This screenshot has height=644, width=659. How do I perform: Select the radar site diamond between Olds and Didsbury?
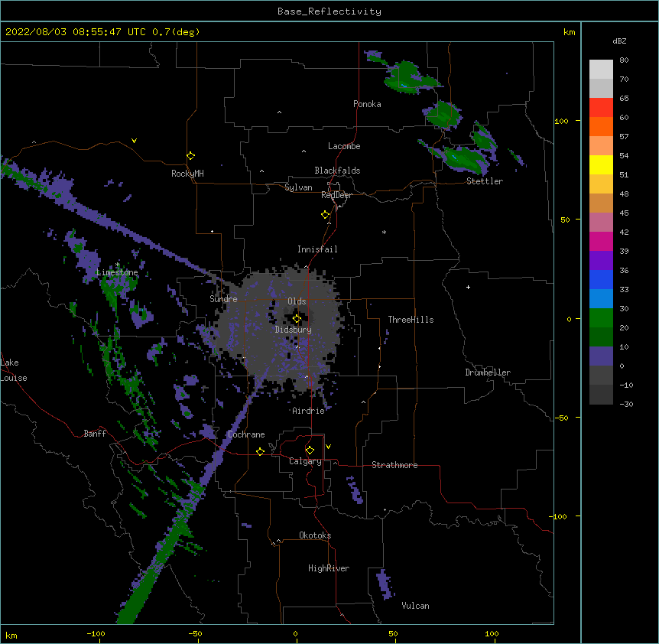click(x=297, y=319)
